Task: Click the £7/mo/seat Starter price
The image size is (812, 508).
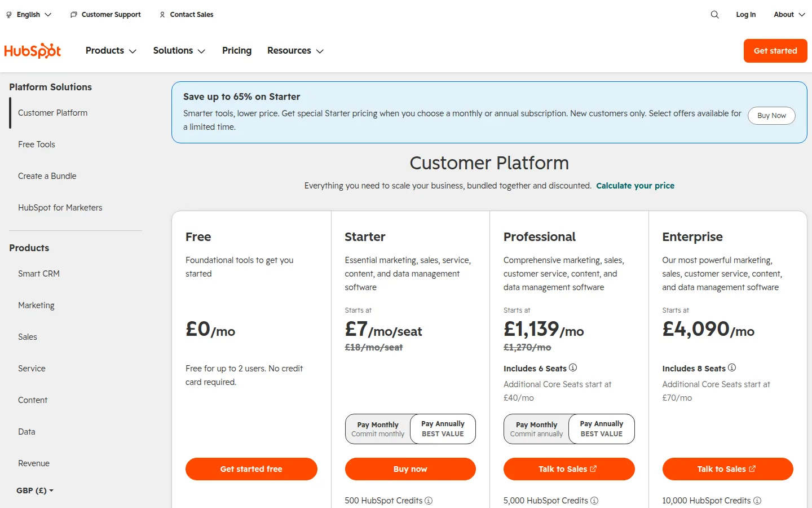Action: [x=383, y=329]
